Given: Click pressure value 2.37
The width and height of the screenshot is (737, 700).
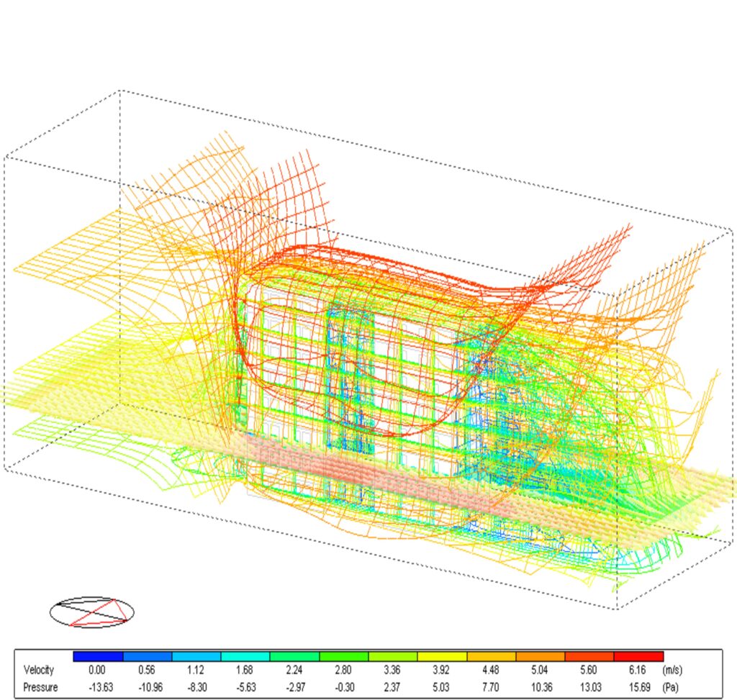Looking at the screenshot, I should point(392,687).
